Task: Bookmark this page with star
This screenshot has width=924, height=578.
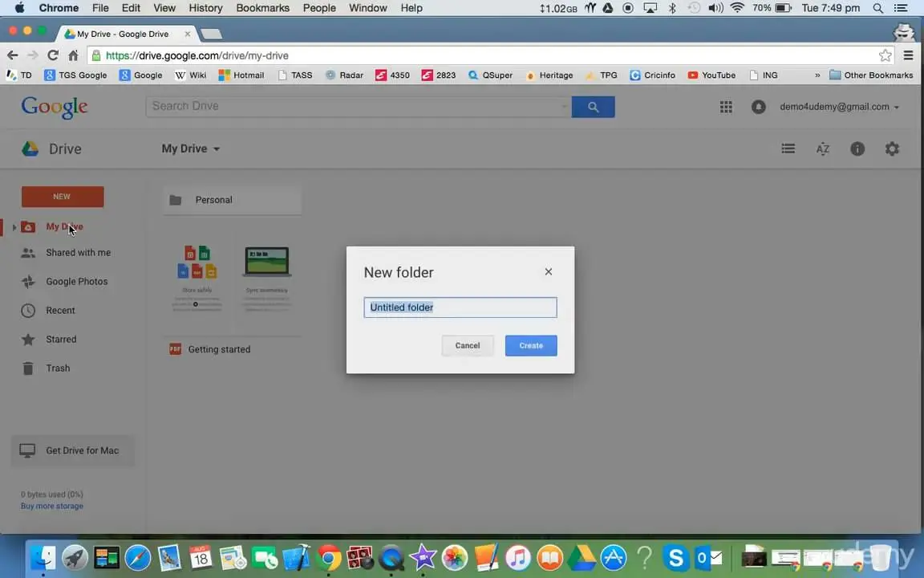Action: (x=885, y=55)
